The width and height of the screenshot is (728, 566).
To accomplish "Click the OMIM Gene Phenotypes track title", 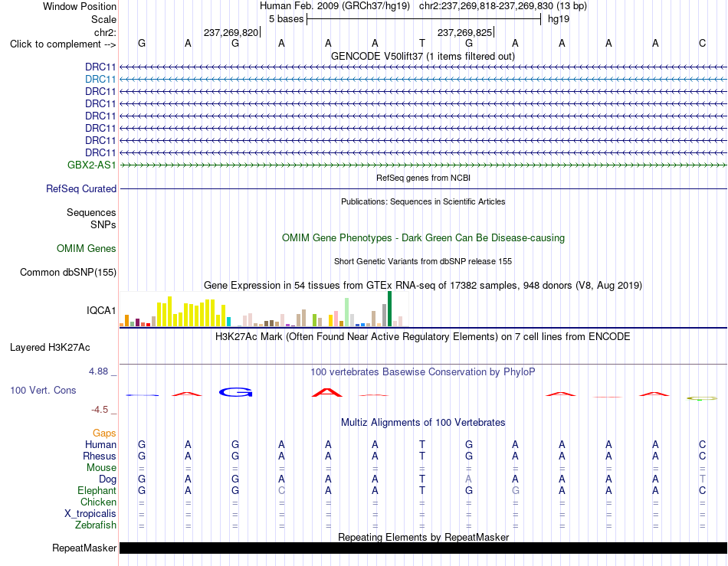I will click(424, 237).
